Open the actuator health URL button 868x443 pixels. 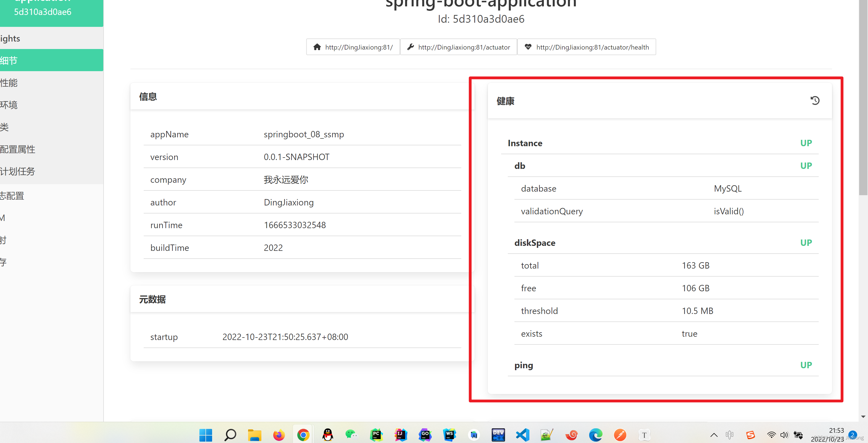tap(586, 47)
